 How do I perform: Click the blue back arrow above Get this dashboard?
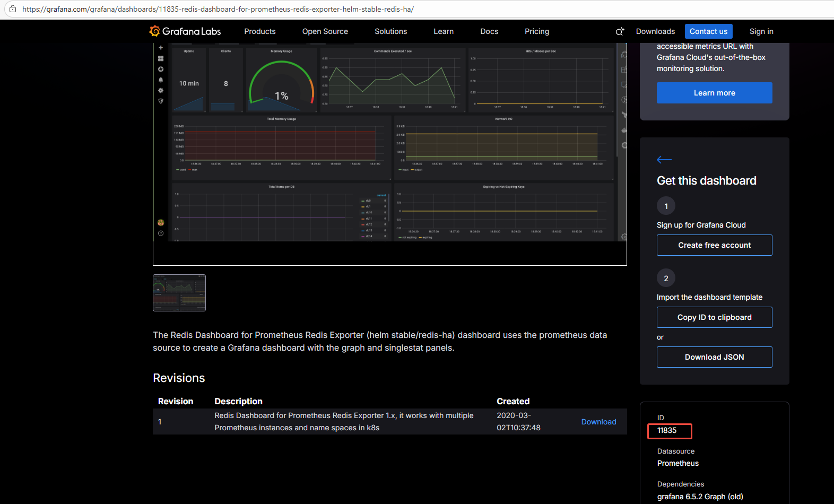pos(664,160)
